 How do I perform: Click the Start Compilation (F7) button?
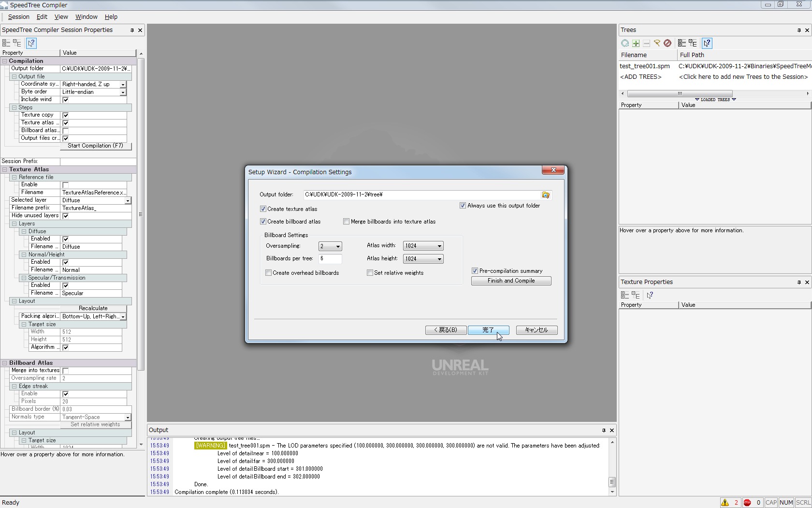tap(95, 146)
